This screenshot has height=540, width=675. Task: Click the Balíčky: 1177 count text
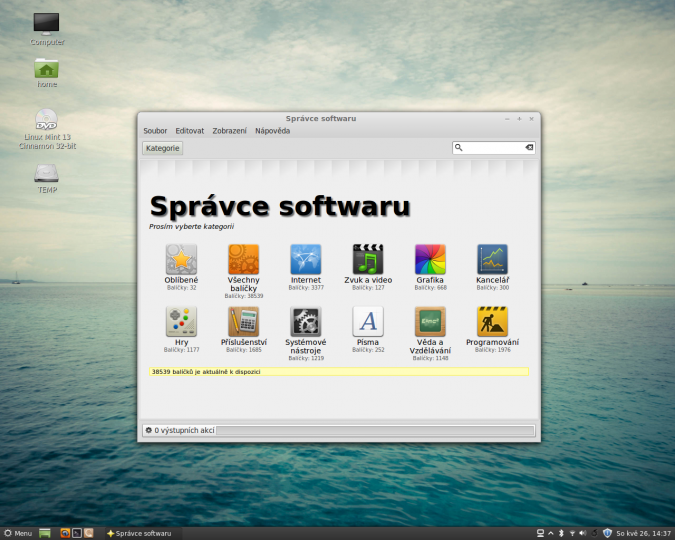182,350
